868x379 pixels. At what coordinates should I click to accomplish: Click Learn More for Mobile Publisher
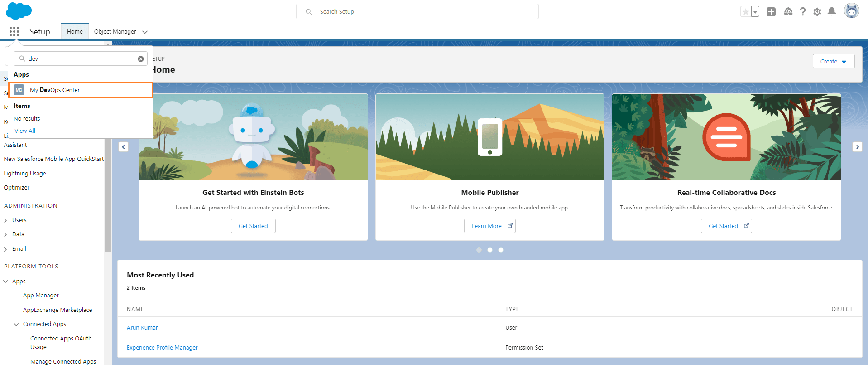click(490, 226)
